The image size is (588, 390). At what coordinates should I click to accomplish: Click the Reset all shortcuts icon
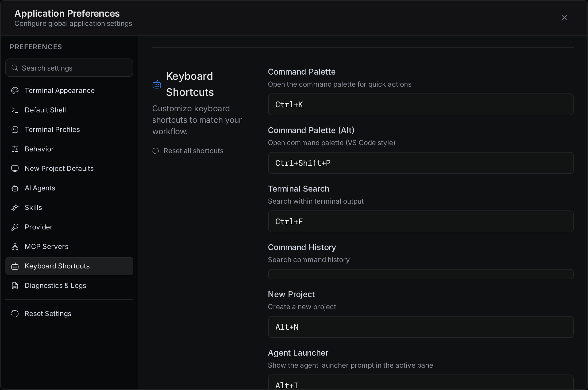pos(156,151)
